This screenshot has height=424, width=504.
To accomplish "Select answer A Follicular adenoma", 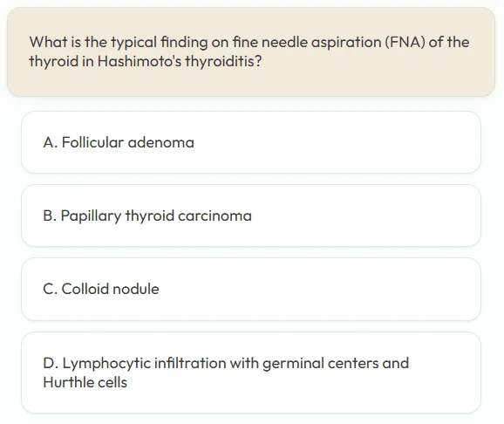I will click(251, 142).
